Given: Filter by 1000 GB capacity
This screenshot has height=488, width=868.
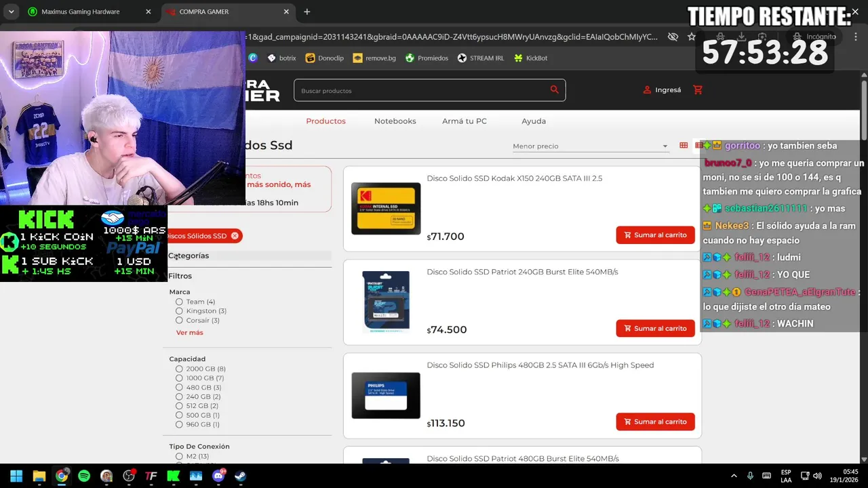Looking at the screenshot, I should pyautogui.click(x=179, y=378).
